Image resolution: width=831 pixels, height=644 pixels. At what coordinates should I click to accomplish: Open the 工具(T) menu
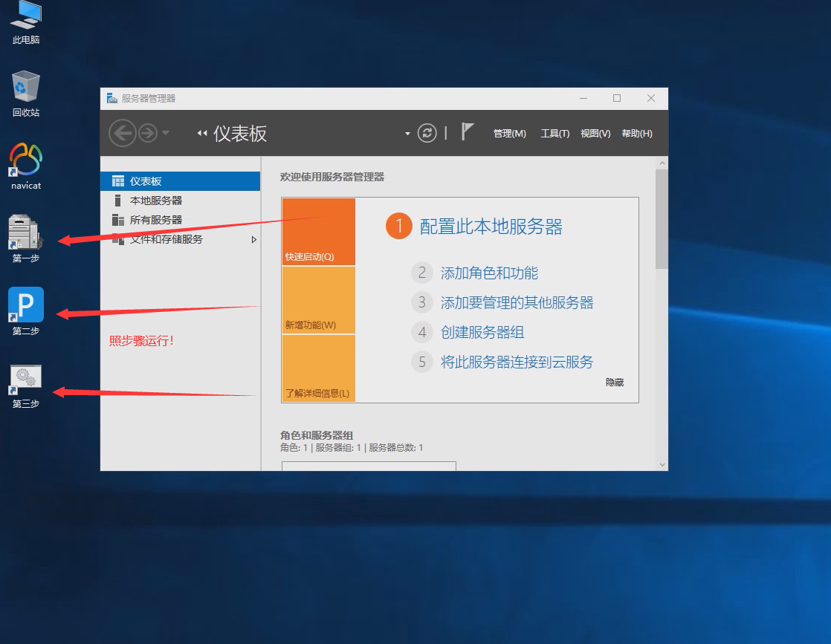[x=554, y=134]
